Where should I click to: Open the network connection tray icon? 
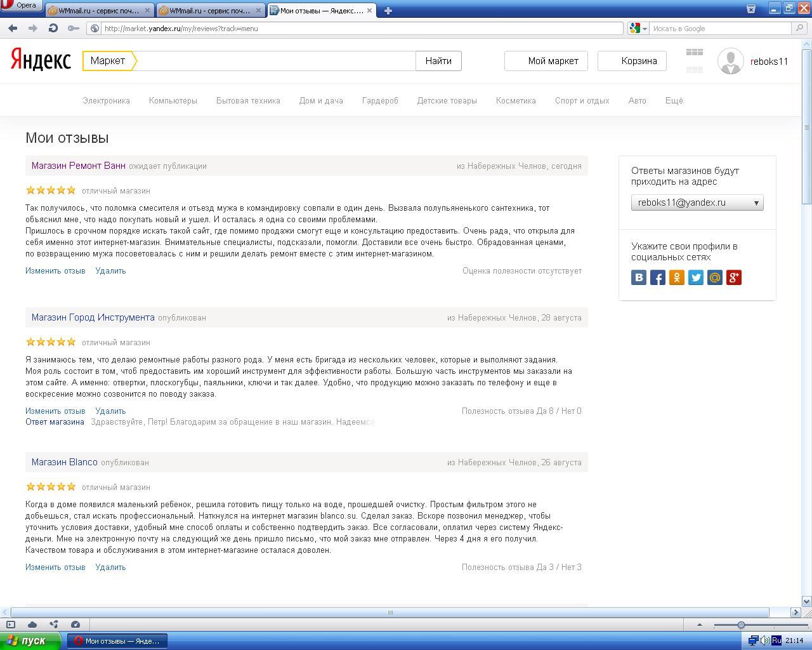coord(753,640)
